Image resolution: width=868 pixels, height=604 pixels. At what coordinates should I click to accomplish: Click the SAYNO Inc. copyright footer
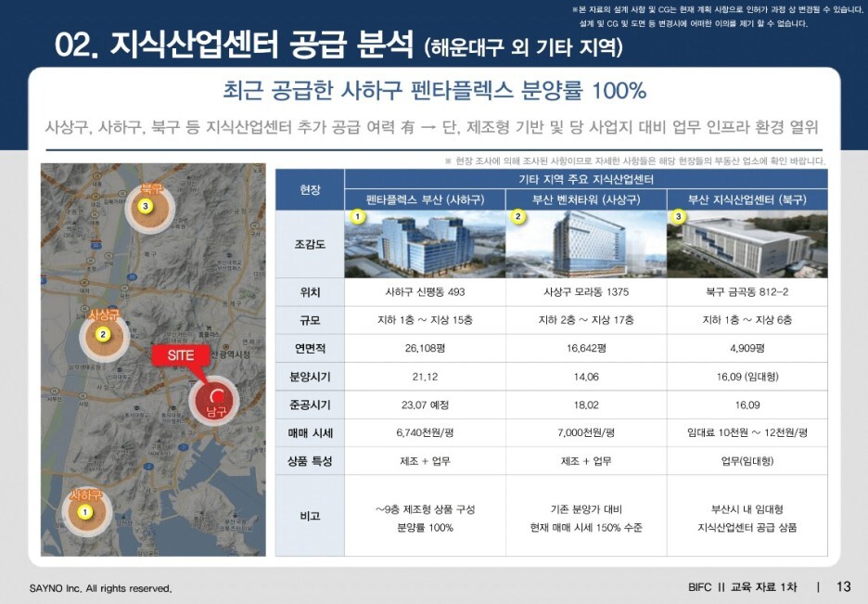pyautogui.click(x=100, y=588)
